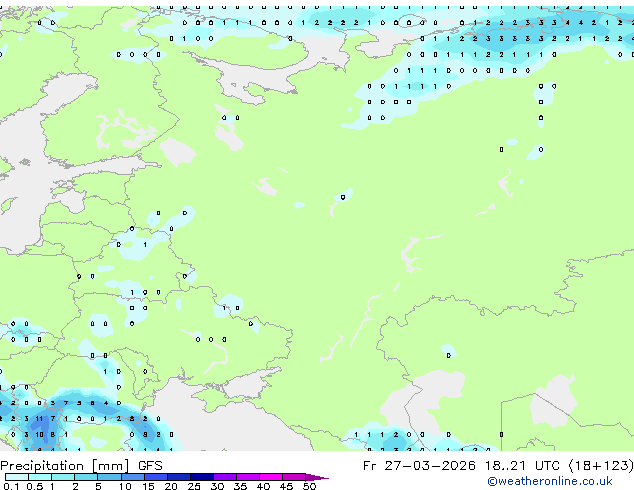Screen dimensions: 634x490
Task: Click the 2–5 mm legend swatch
Action: coord(86,477)
